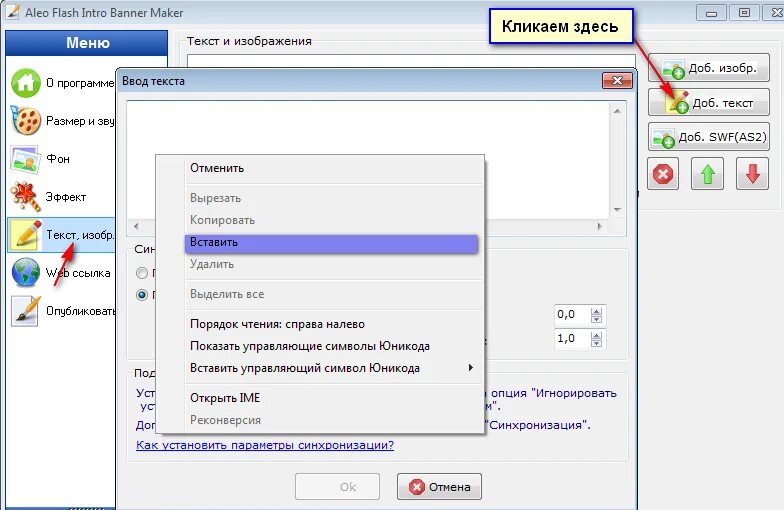The width and height of the screenshot is (784, 510).
Task: Click the 'Опубликовать' paintbrush icon
Action: click(26, 310)
